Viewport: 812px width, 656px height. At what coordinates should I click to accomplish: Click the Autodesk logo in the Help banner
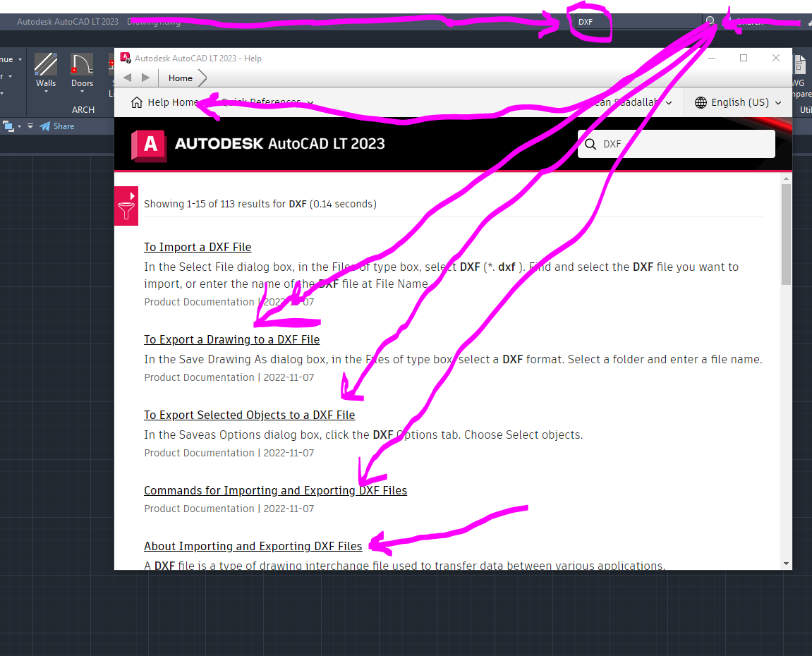(x=150, y=144)
